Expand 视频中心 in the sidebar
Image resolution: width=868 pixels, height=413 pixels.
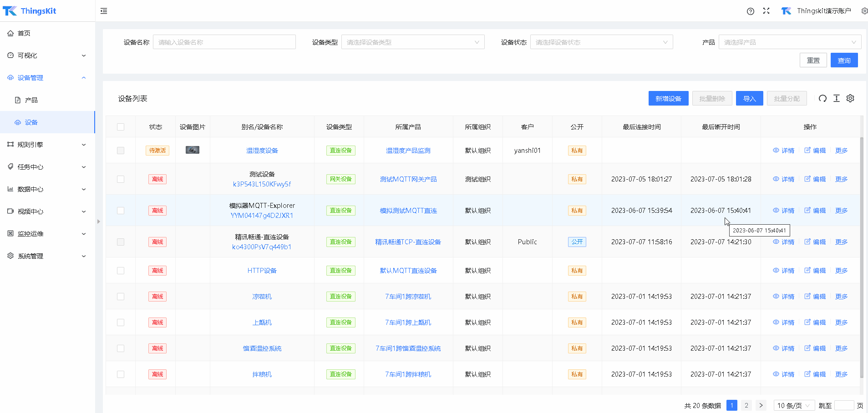pyautogui.click(x=47, y=212)
